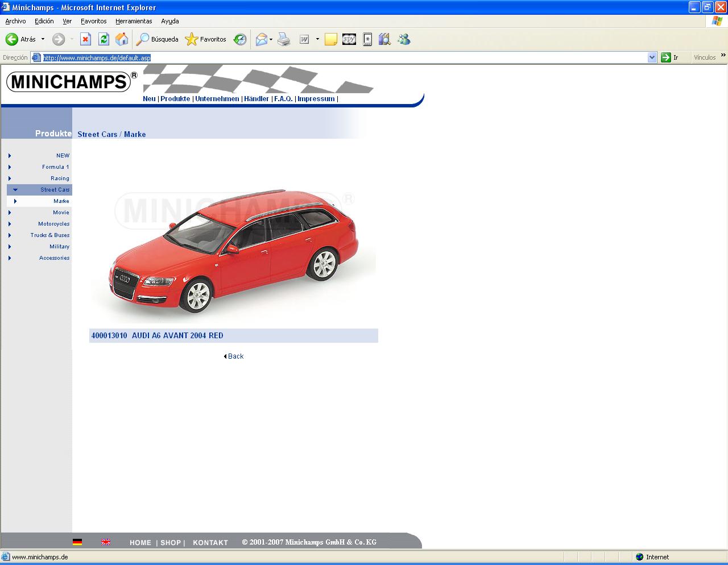The height and width of the screenshot is (565, 728).
Task: Open the Archivo menu
Action: pyautogui.click(x=15, y=21)
